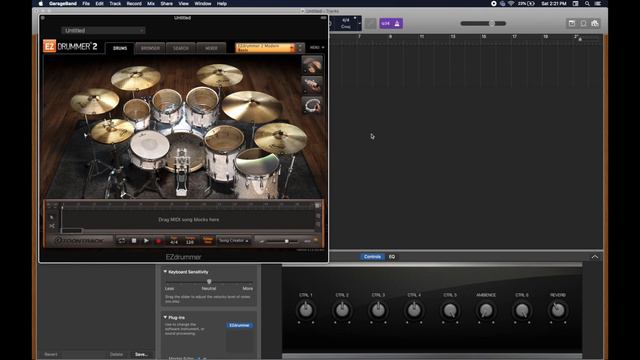Stop EZdrummer playback

coord(134,241)
